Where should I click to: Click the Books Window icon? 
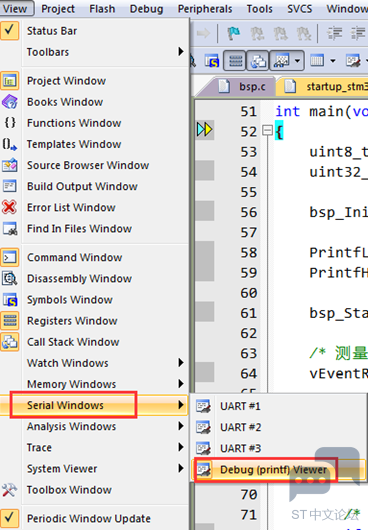(9, 102)
